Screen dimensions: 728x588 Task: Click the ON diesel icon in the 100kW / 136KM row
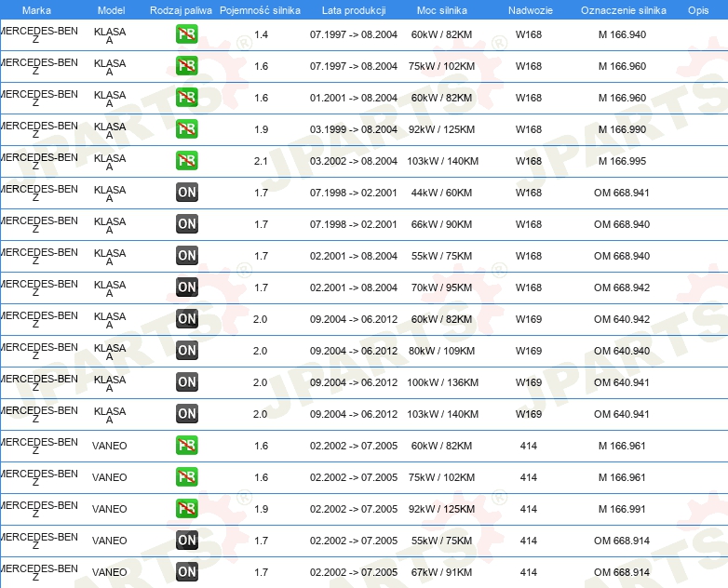186,382
